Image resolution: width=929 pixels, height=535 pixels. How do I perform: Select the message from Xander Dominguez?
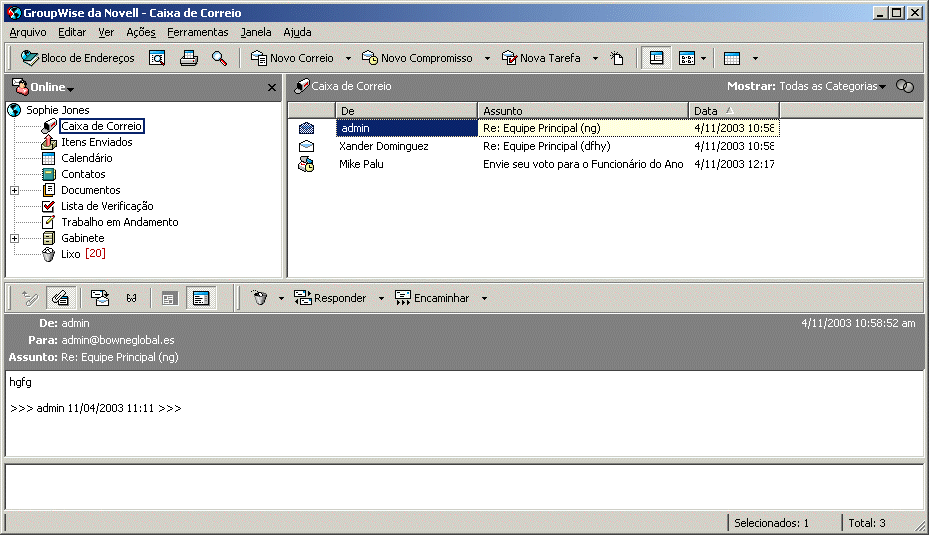point(383,146)
